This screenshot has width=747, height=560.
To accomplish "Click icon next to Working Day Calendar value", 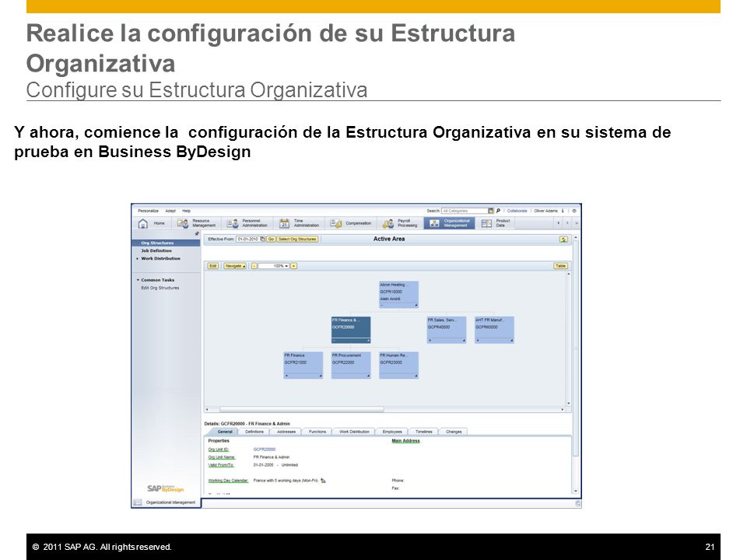I will pos(323,481).
